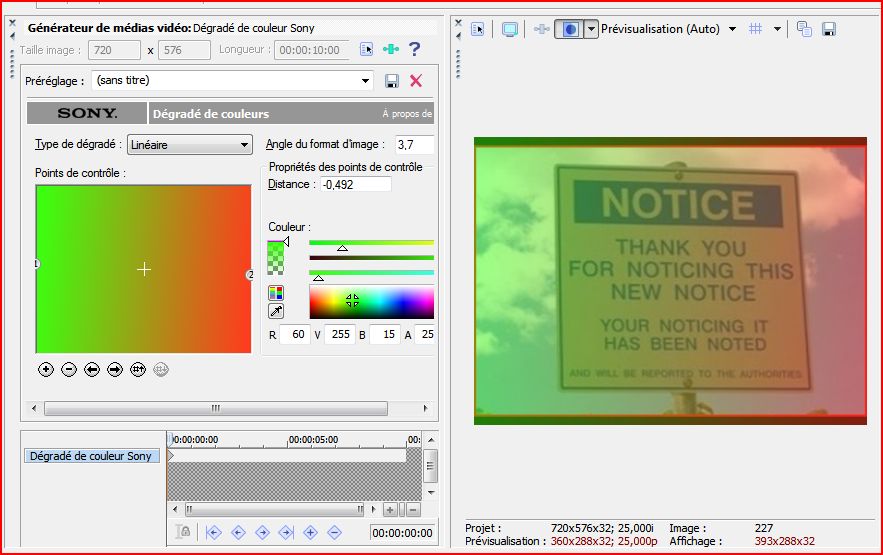Image resolution: width=883 pixels, height=555 pixels.
Task: Delete the preset with the red X icon
Action: click(x=416, y=81)
